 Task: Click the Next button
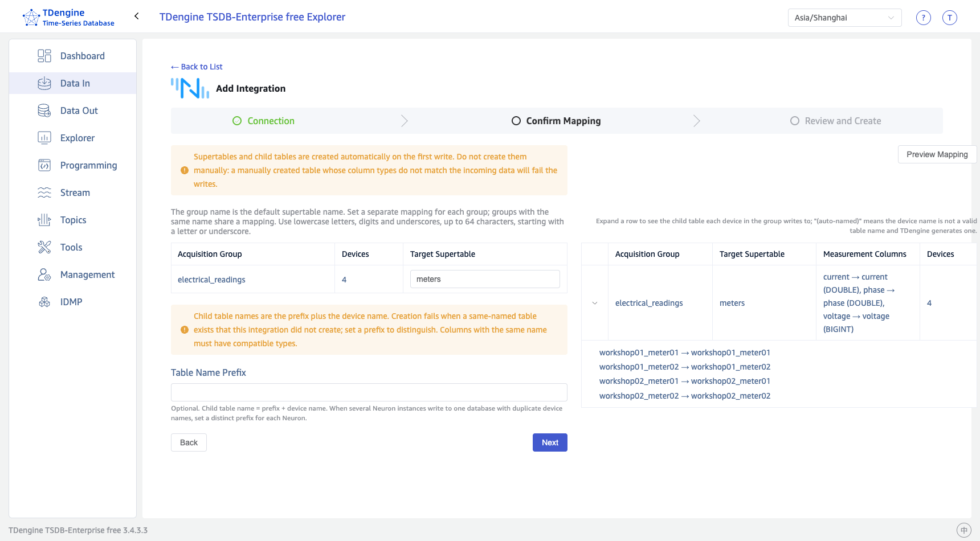[550, 442]
